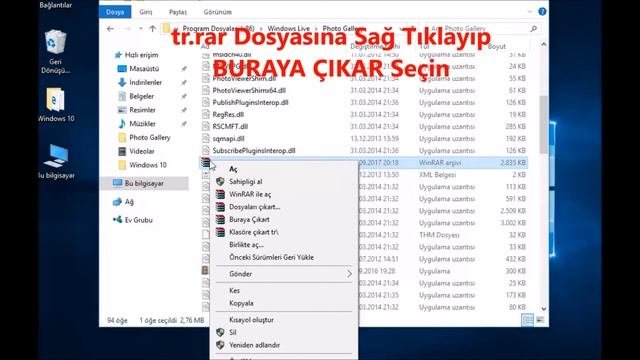Click the THM Dosyası type cell
Viewport: 640px width, 360px height.
click(439, 235)
